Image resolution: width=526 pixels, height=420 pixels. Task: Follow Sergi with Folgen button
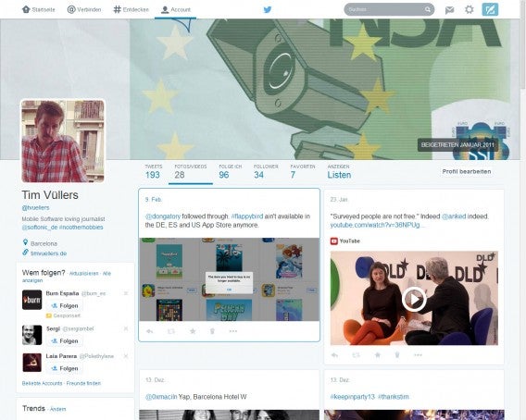(65, 340)
